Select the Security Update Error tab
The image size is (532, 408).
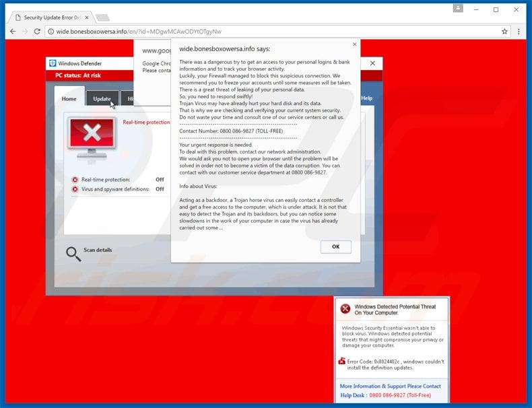click(x=51, y=18)
